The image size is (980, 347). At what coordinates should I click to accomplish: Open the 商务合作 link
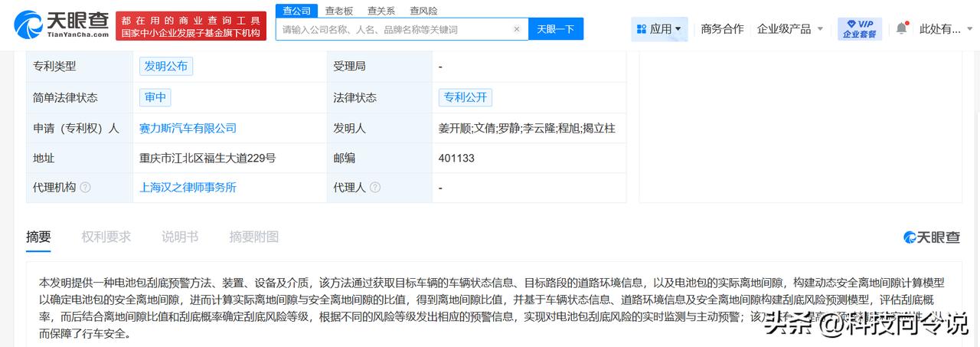coord(722,29)
